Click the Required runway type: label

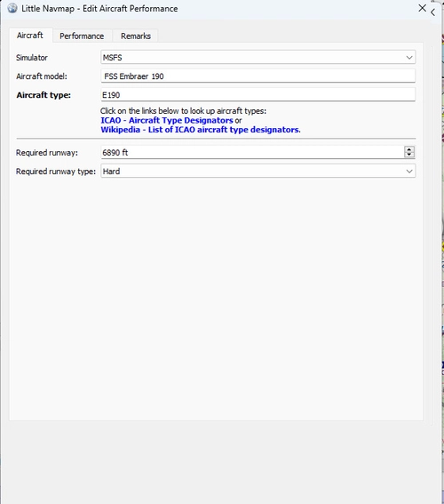point(56,172)
